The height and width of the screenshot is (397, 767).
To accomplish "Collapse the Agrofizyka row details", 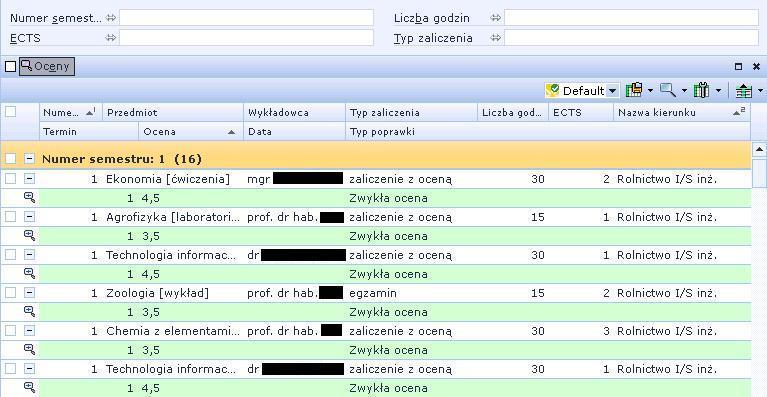I will click(x=30, y=217).
